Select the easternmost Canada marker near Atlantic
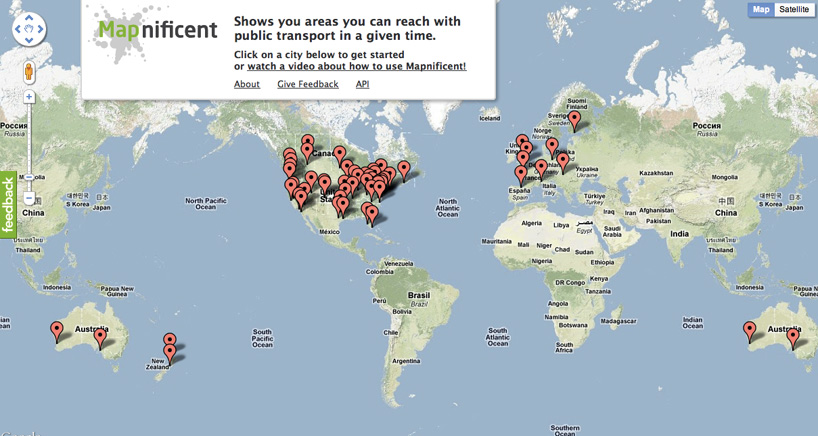This screenshot has height=436, width=818. tap(404, 171)
